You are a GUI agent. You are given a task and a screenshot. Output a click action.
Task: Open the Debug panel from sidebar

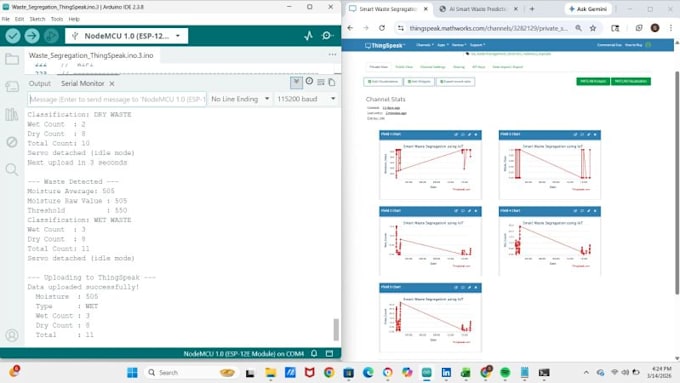12,142
